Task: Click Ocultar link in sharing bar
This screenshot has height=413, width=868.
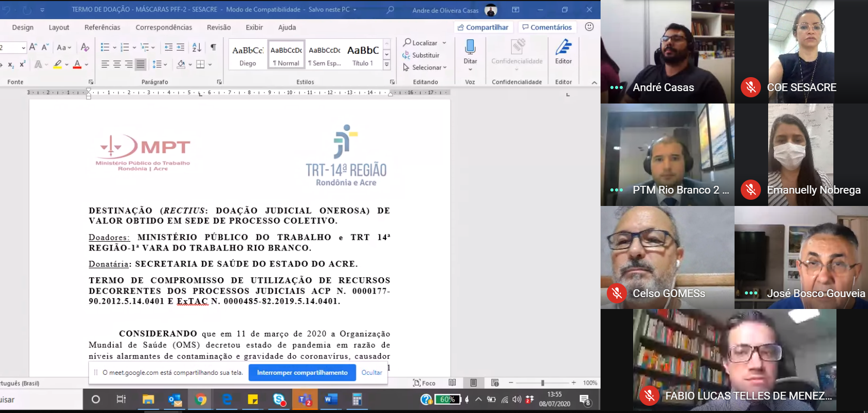Action: click(x=371, y=373)
